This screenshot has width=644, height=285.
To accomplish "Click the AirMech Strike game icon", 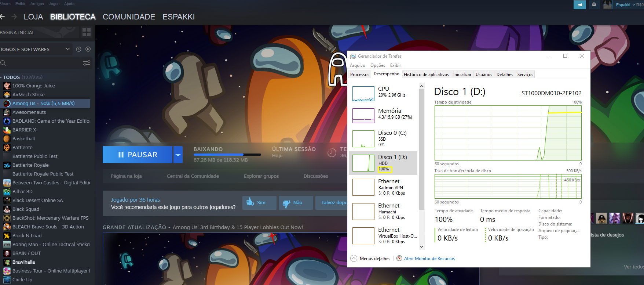I will [x=7, y=95].
